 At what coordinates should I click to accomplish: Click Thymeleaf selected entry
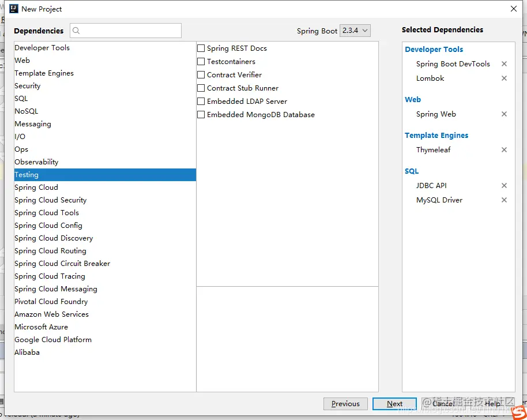433,149
